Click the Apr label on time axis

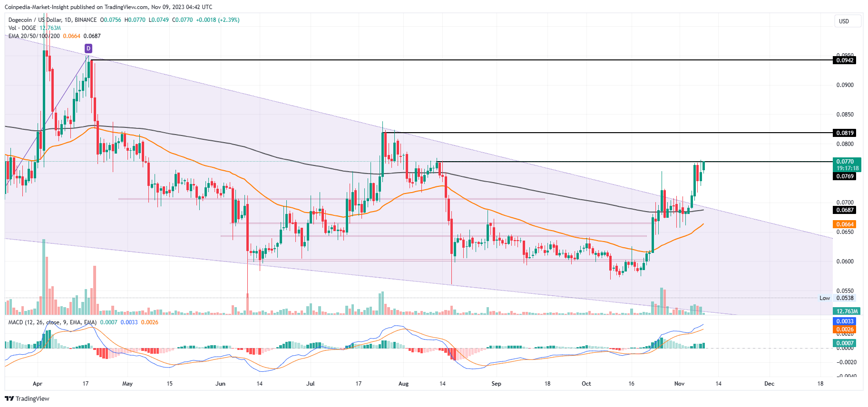[38, 384]
